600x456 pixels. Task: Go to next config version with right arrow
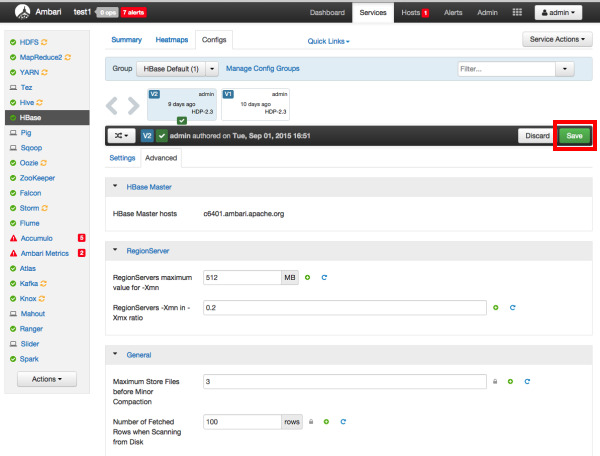133,106
